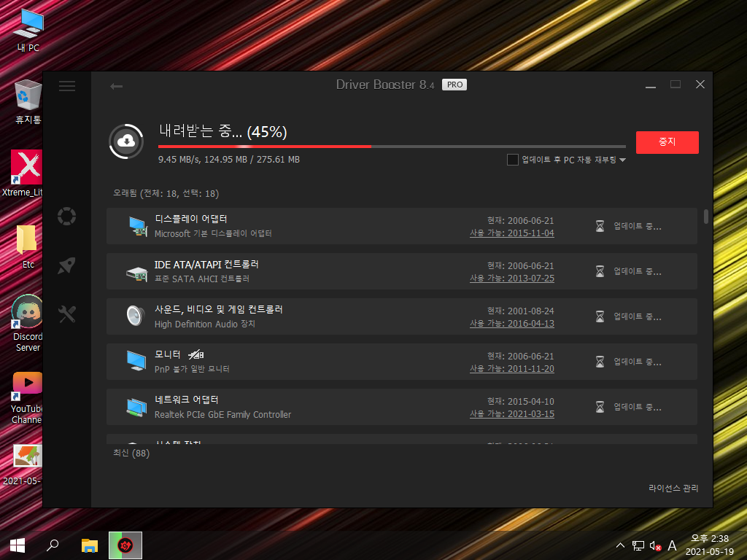The image size is (747, 560).
Task: Click 표준 SATA AHCI 컨트롤러 text
Action: tap(201, 279)
